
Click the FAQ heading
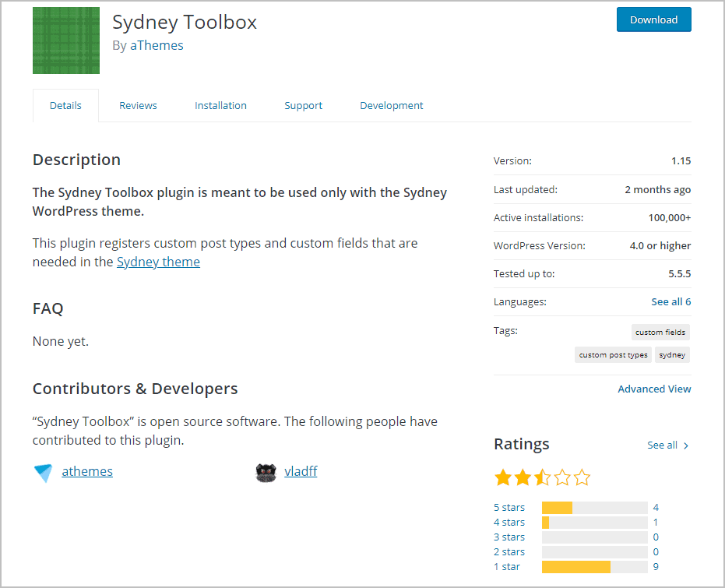[48, 308]
